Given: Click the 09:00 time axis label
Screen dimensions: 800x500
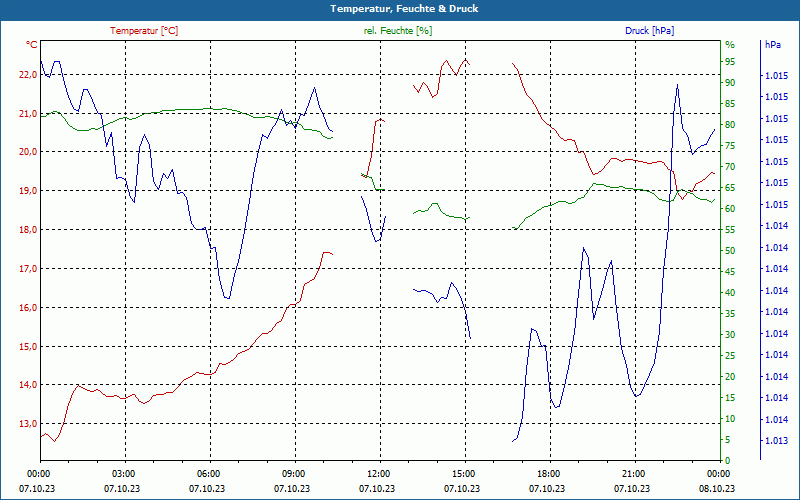Looking at the screenshot, I should [295, 473].
